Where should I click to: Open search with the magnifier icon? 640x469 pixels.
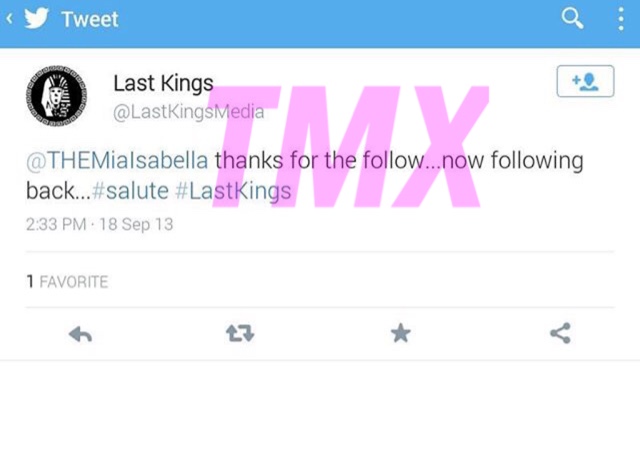tap(572, 19)
